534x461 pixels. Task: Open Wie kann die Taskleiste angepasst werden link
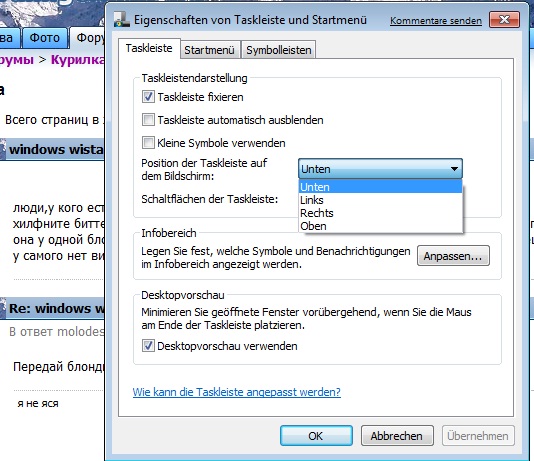(237, 392)
